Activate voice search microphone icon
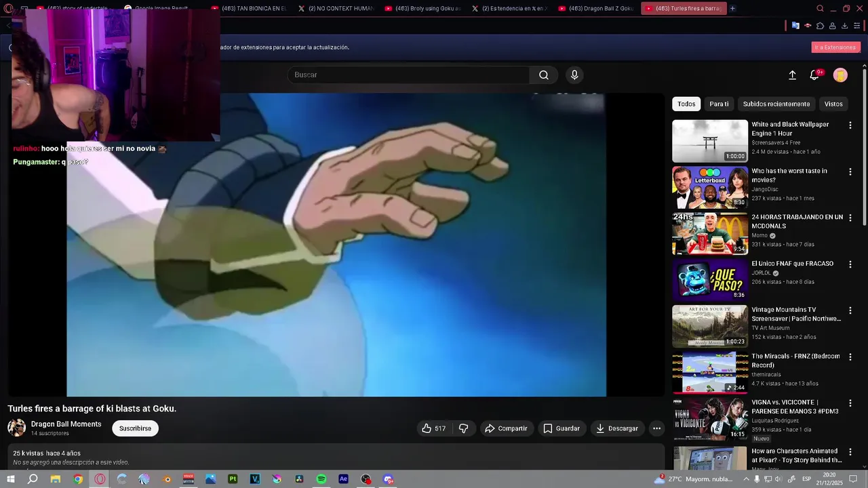This screenshot has width=868, height=488. [x=574, y=75]
